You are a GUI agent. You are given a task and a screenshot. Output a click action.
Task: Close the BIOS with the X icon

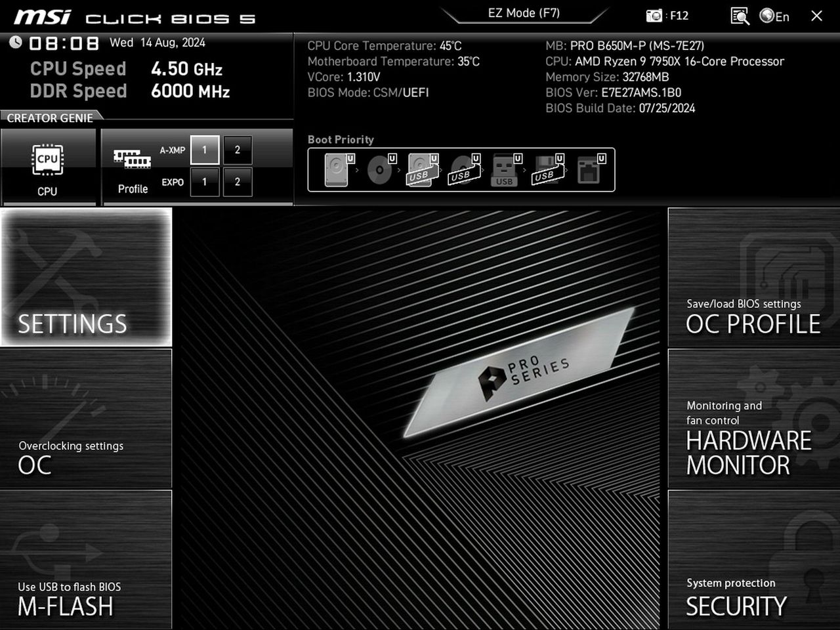coord(816,16)
